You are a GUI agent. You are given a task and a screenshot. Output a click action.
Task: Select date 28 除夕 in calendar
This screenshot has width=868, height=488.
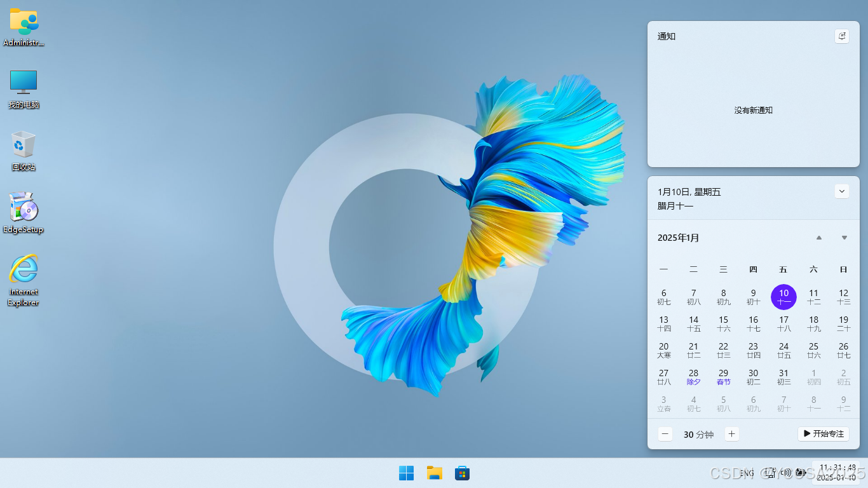tap(693, 377)
